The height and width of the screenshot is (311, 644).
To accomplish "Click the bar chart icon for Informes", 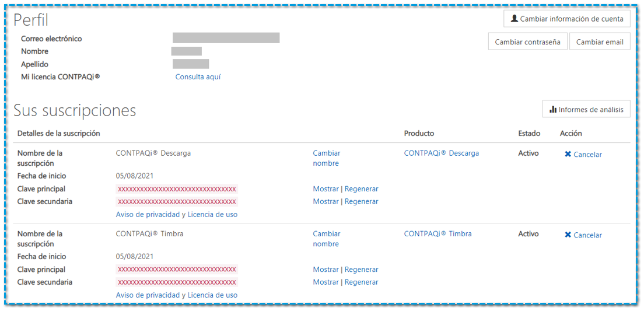I will 552,109.
